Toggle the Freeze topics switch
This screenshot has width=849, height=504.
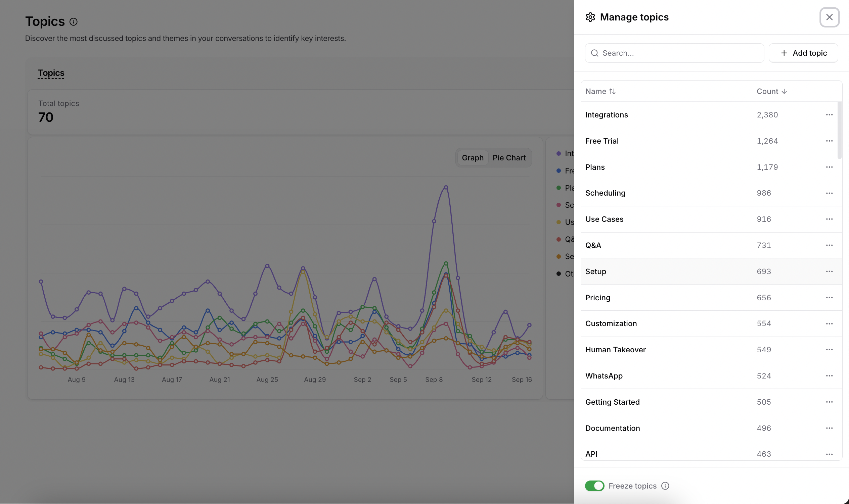(x=594, y=486)
